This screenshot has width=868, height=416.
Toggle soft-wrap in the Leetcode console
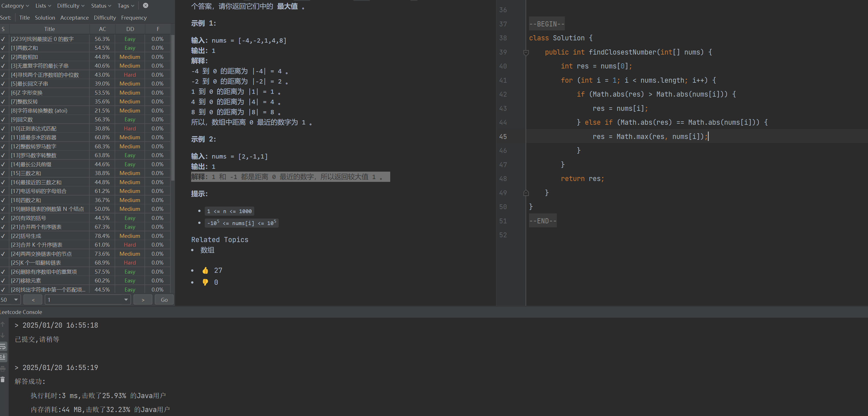(x=3, y=346)
